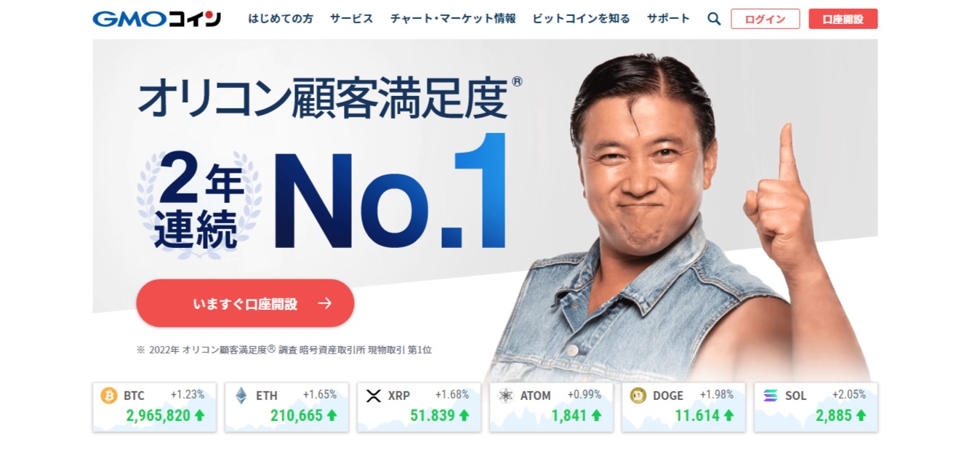Open チャート・マーケット情報 menu
This screenshot has height=464, width=980.
453,19
